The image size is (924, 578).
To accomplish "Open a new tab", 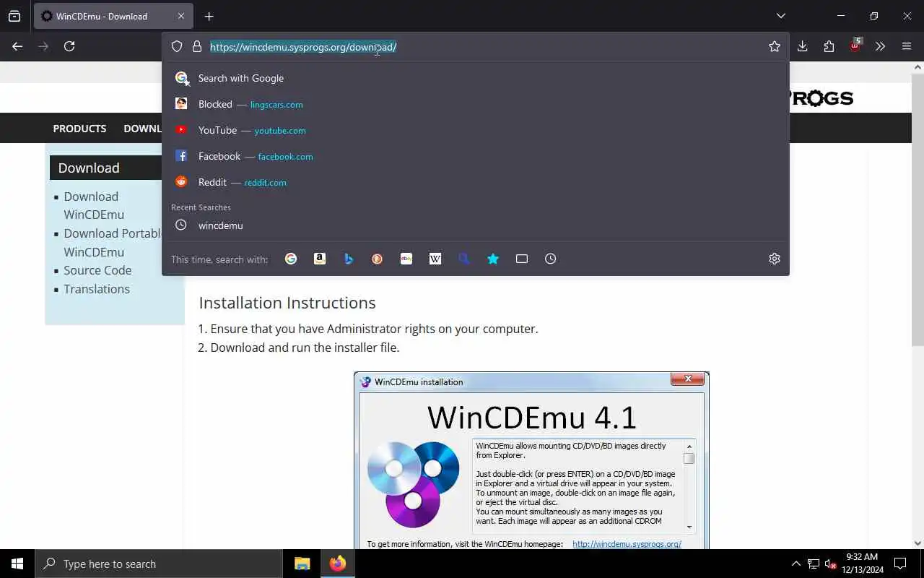I will coord(209,16).
